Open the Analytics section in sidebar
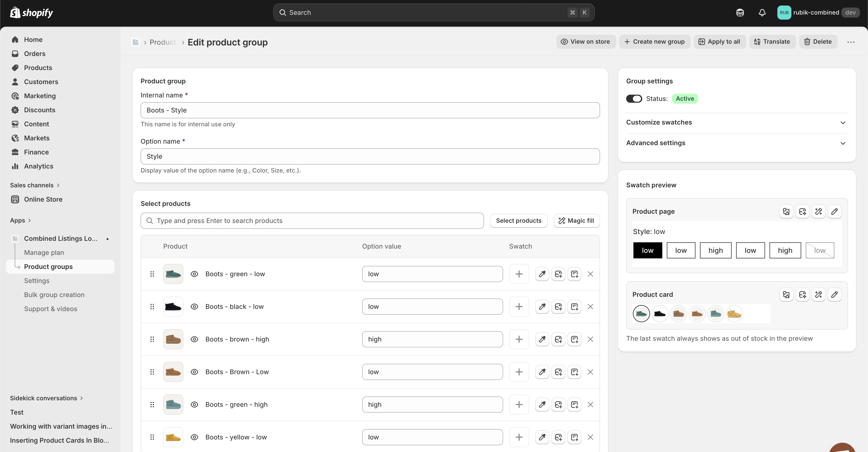The height and width of the screenshot is (452, 868). coord(38,166)
